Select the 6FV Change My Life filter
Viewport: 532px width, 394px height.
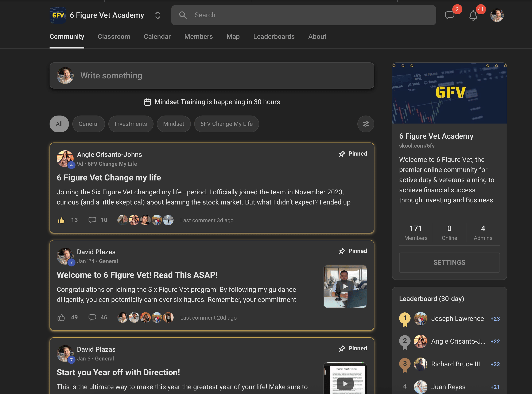(226, 124)
